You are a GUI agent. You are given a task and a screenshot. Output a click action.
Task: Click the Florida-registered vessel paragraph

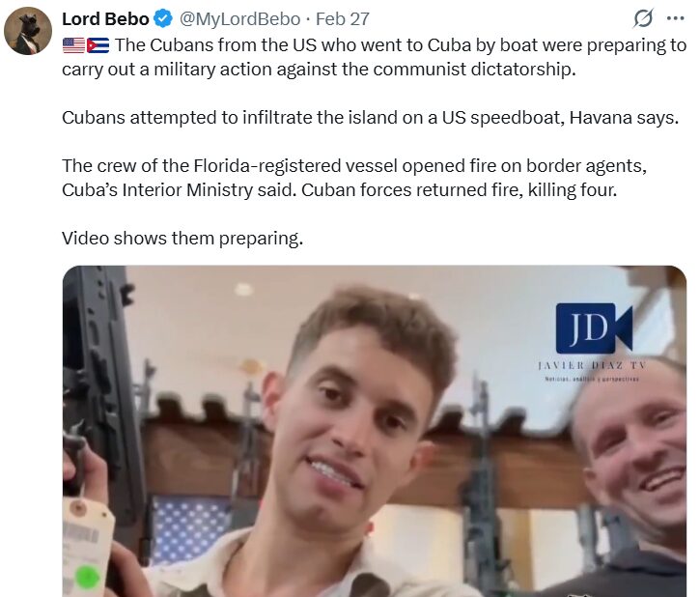click(354, 178)
